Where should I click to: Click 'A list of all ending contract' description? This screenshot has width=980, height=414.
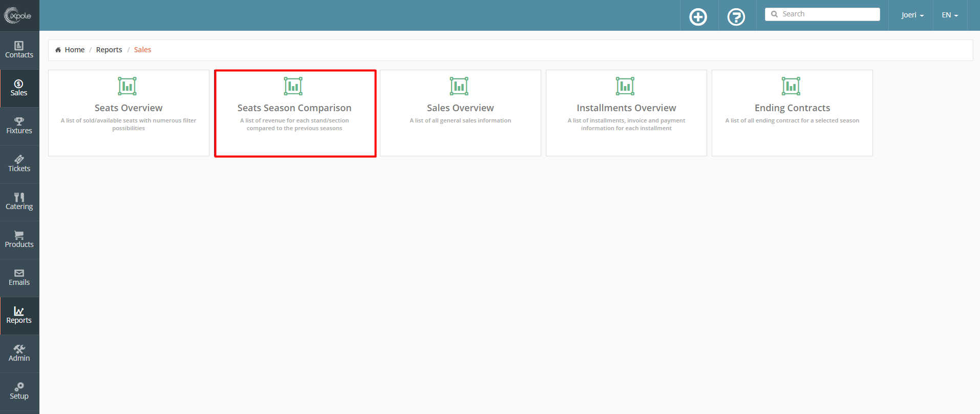(792, 120)
